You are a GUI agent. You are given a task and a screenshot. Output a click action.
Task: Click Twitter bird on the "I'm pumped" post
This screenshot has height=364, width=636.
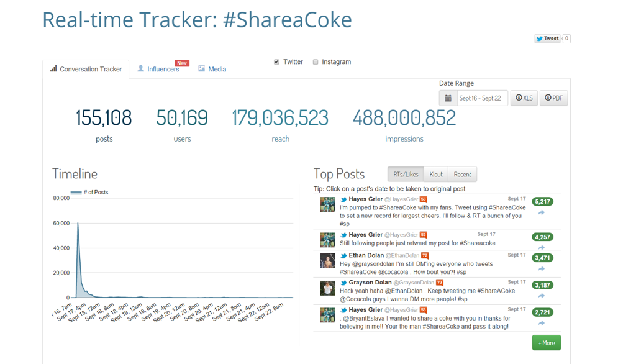343,199
